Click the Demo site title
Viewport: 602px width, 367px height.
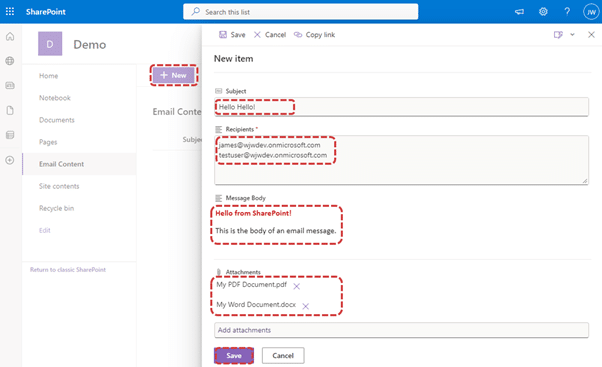tap(90, 45)
